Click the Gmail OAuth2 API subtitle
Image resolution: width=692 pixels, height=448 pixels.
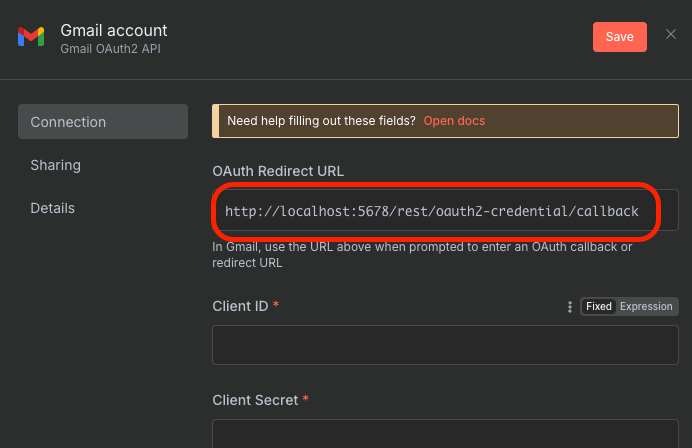[110, 49]
